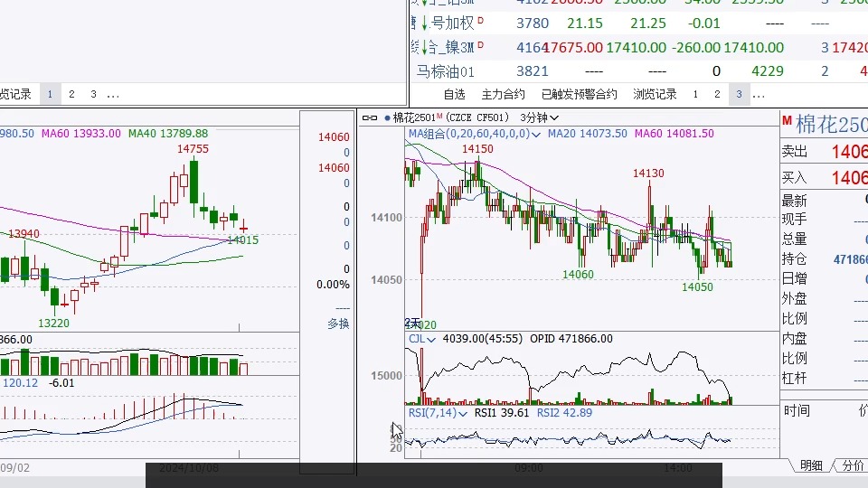Click 浏览记录 tab in the right quote panel

pyautogui.click(x=655, y=94)
